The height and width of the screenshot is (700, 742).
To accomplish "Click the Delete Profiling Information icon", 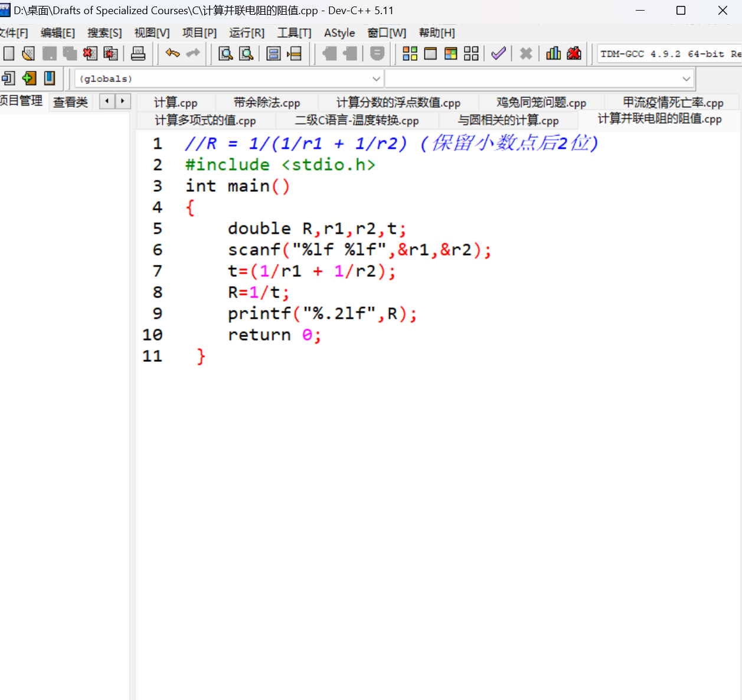I will (574, 54).
